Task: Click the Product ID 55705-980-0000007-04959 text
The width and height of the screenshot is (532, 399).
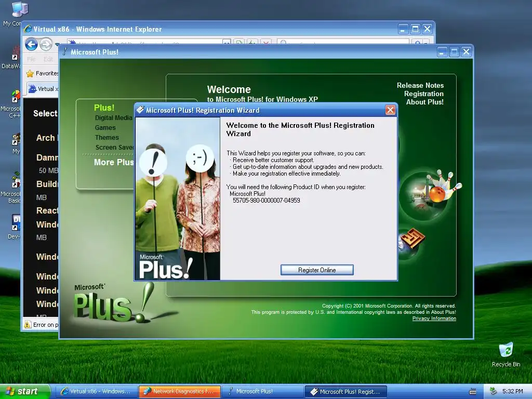Action: (267, 201)
